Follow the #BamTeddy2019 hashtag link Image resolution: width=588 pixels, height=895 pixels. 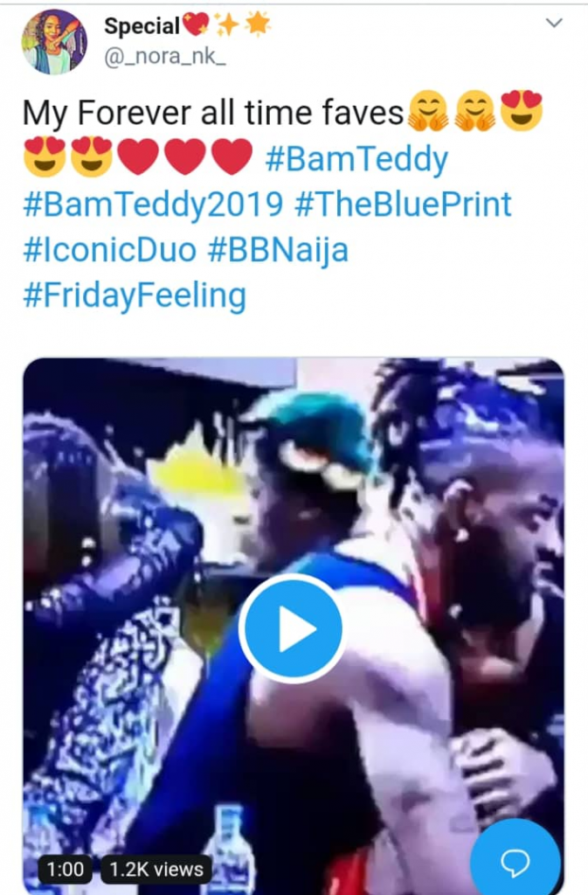tap(153, 205)
